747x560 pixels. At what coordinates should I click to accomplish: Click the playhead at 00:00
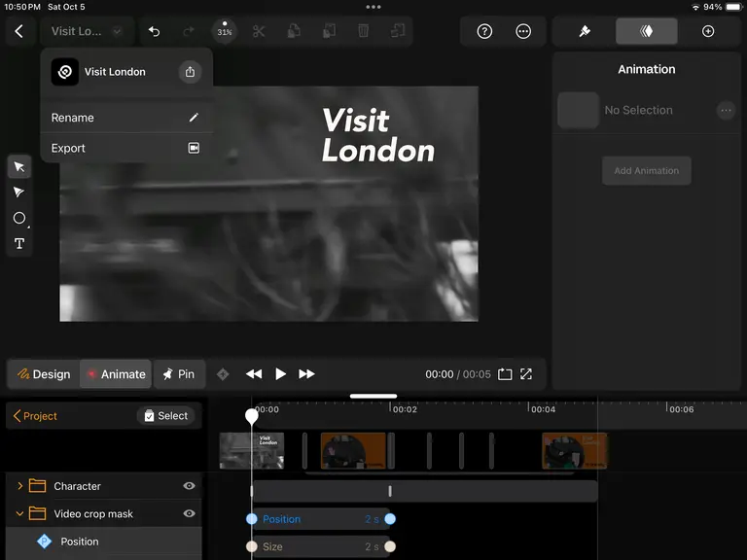pyautogui.click(x=252, y=417)
